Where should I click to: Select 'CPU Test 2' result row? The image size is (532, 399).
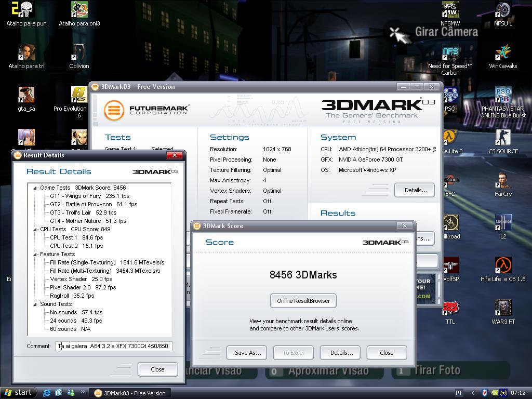point(76,246)
